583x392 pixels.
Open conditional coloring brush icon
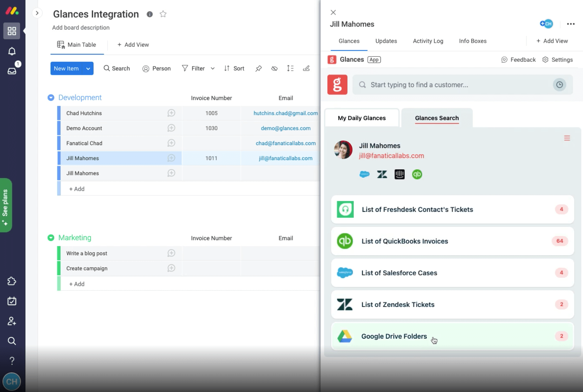tap(306, 68)
